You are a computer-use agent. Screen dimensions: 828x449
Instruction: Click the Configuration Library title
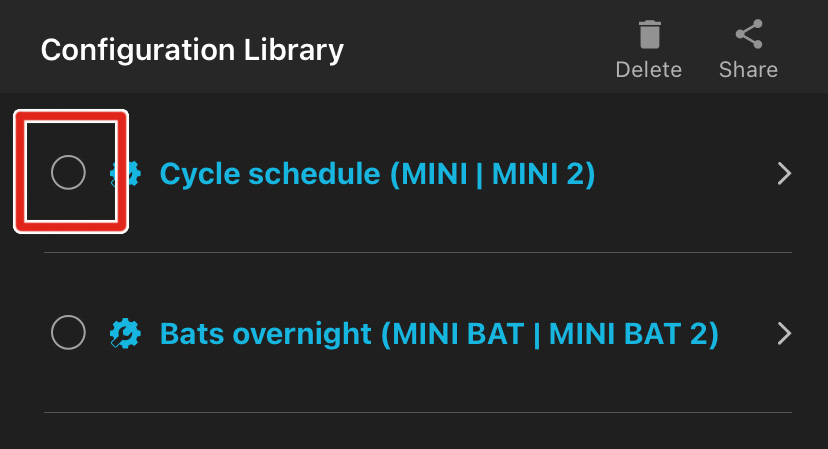192,49
